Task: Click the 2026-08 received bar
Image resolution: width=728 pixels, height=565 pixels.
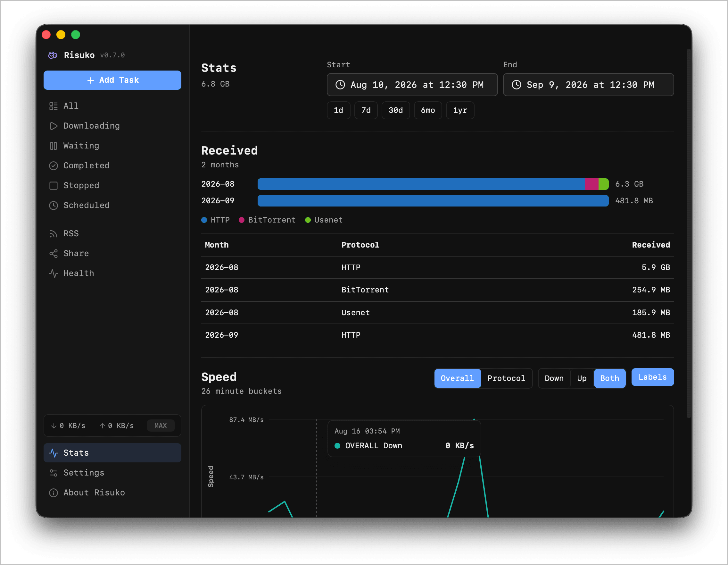Action: coord(433,184)
